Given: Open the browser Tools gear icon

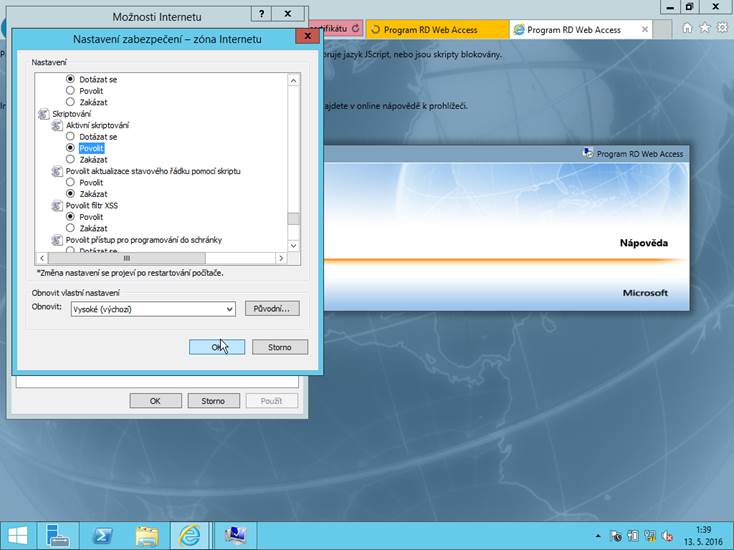Looking at the screenshot, I should point(722,28).
